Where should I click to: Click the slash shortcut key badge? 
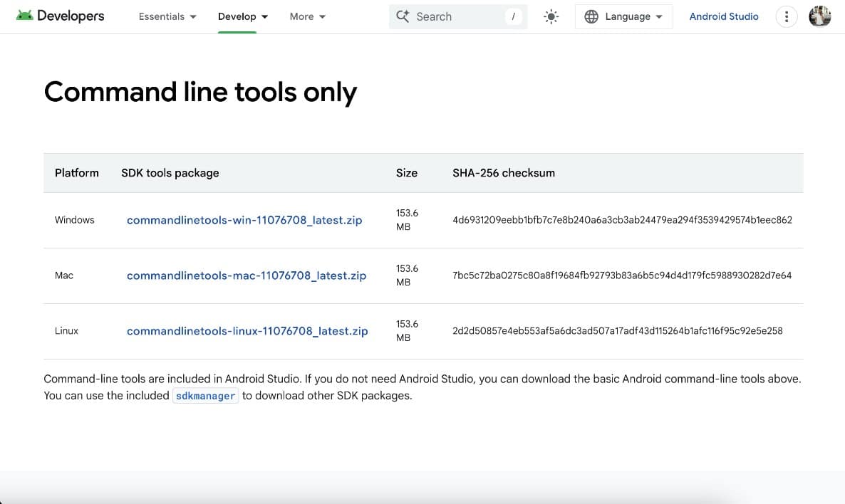[x=513, y=16]
